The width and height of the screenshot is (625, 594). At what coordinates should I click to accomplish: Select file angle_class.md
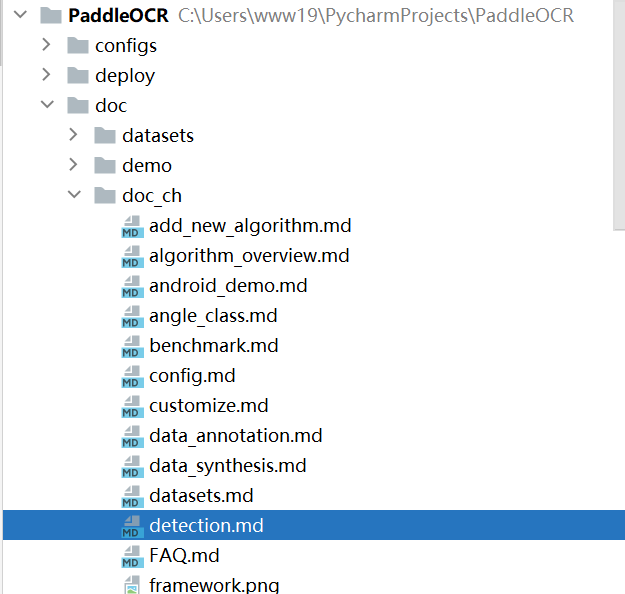point(213,316)
